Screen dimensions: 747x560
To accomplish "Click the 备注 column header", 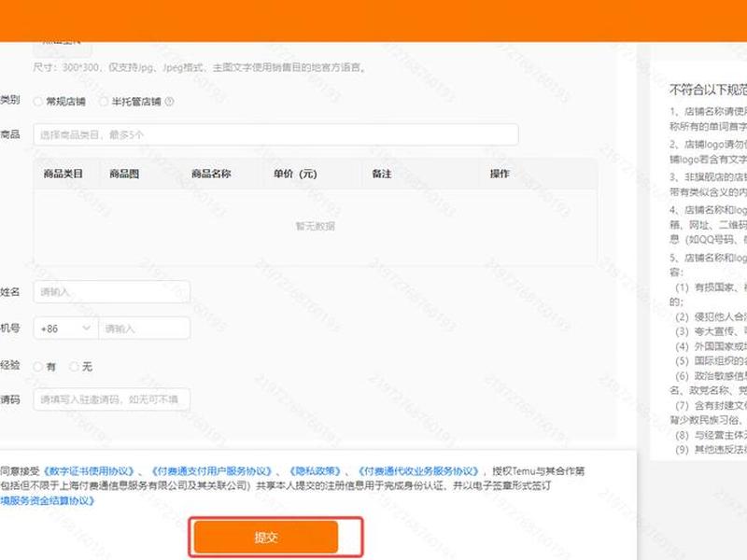I will (382, 174).
